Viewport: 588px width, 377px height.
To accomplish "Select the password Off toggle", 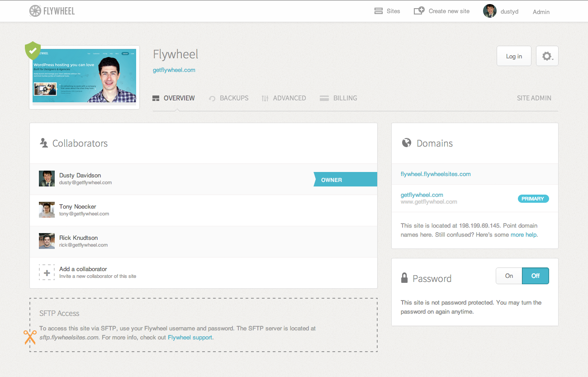I will (536, 276).
